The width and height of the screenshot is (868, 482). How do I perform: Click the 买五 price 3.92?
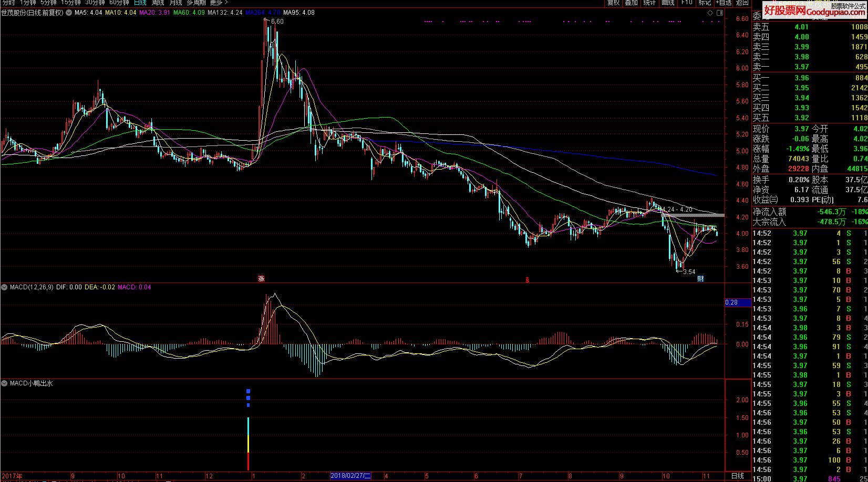tap(801, 118)
